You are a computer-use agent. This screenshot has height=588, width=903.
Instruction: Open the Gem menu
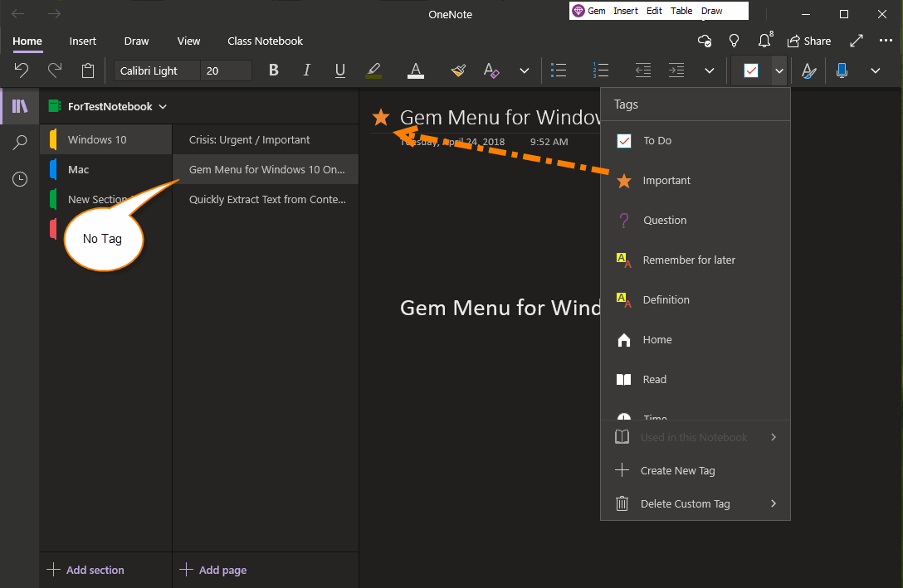coord(589,10)
